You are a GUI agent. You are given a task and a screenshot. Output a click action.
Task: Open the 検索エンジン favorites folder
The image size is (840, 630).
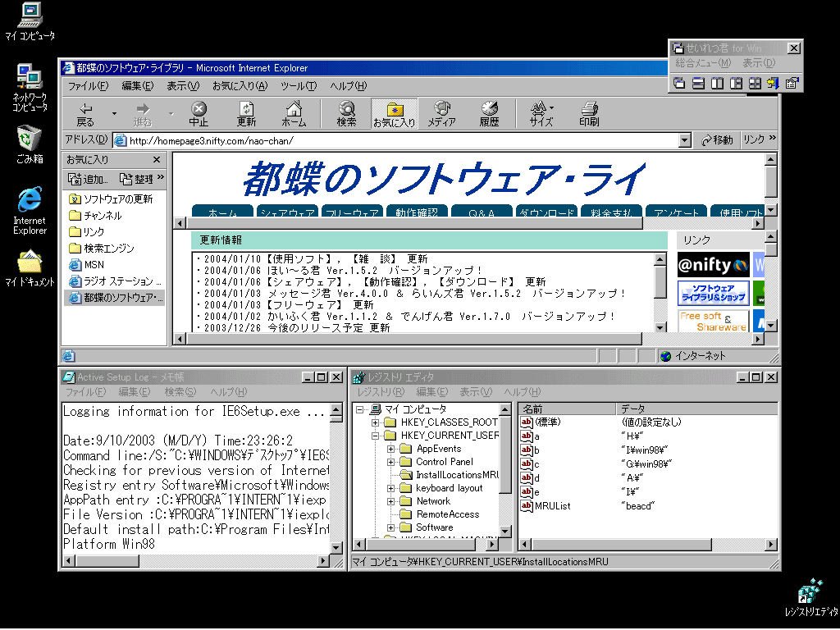click(102, 249)
